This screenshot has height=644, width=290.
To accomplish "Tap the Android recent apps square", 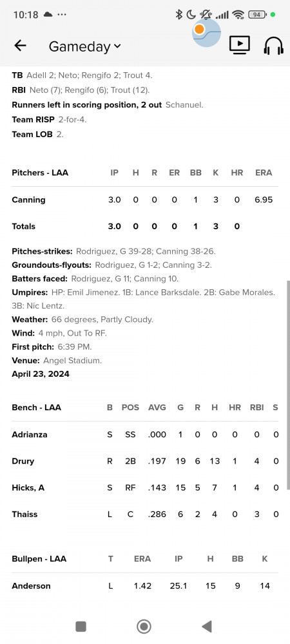I will (81, 627).
